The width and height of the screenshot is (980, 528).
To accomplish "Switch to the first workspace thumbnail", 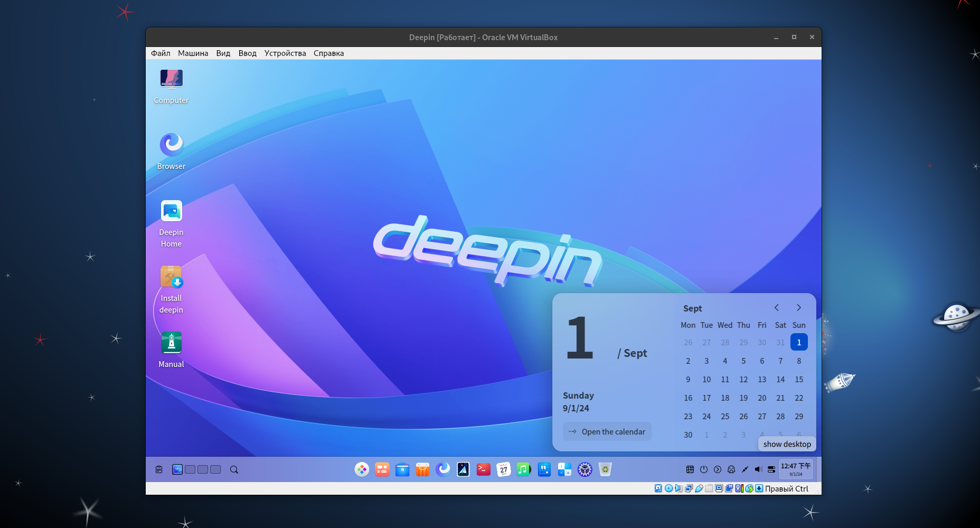I will coord(177,469).
